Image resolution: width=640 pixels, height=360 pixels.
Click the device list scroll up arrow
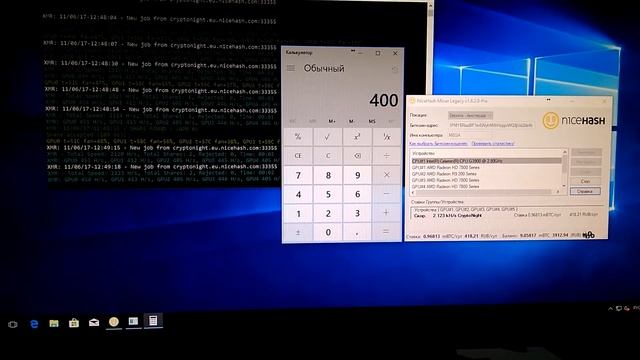pyautogui.click(x=565, y=152)
